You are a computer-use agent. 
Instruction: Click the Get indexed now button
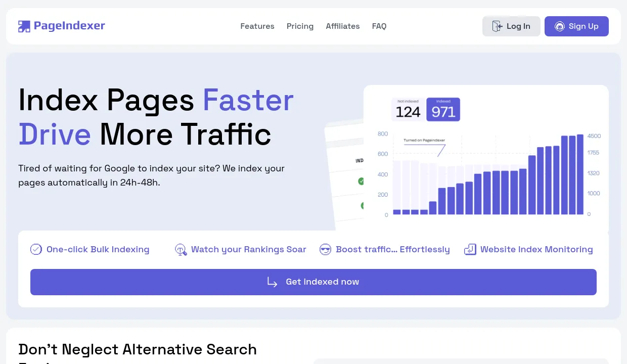(x=313, y=282)
